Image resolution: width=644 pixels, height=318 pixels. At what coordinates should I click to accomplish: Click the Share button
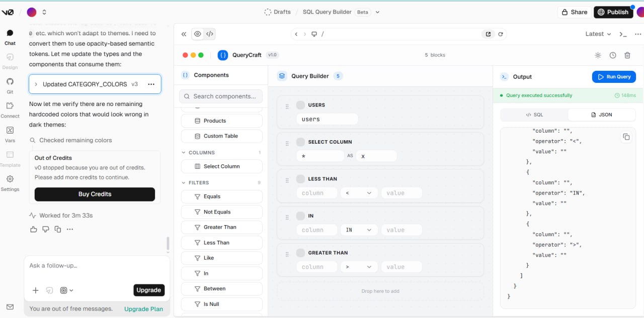pos(574,12)
